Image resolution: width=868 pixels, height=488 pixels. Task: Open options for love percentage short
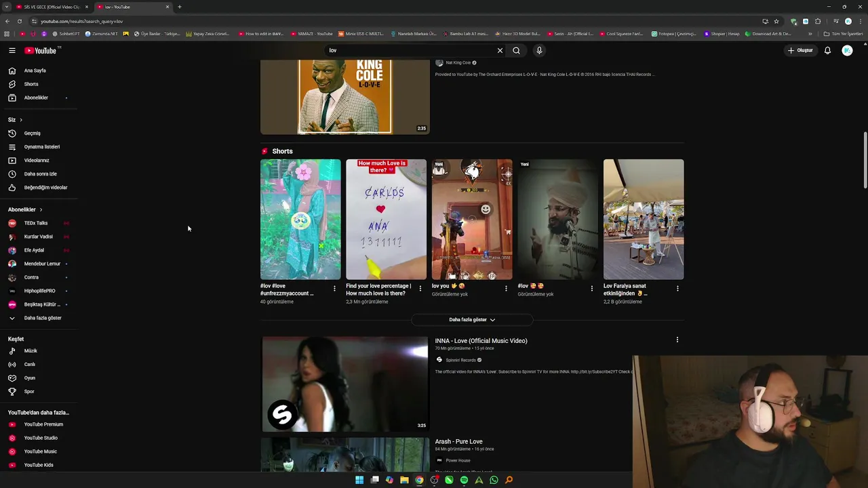click(x=420, y=289)
